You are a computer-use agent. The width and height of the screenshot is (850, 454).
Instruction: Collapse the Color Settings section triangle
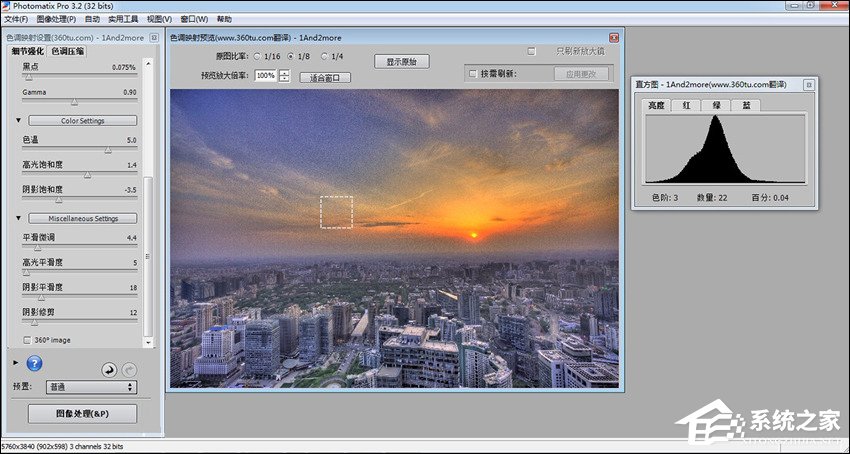[x=18, y=121]
